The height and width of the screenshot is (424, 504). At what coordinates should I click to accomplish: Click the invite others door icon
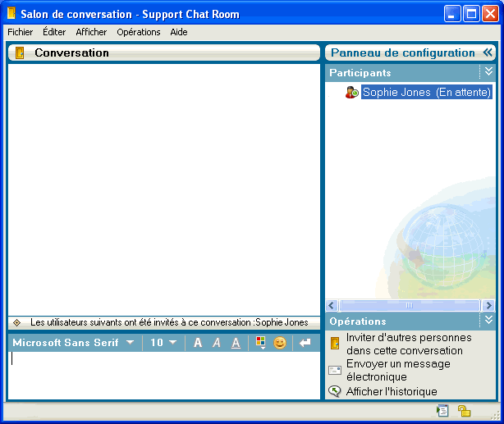[x=335, y=344]
